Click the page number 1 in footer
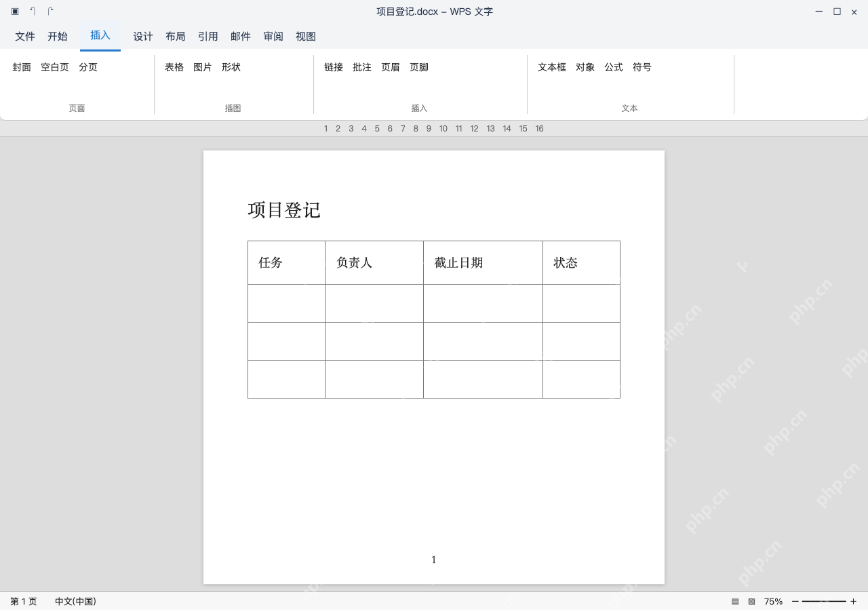868x610 pixels. pyautogui.click(x=434, y=560)
